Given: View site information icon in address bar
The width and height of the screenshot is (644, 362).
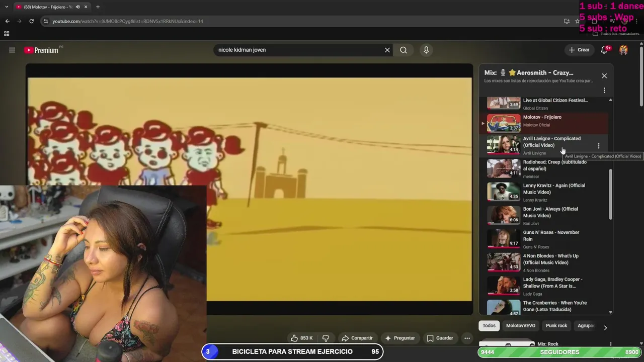Looking at the screenshot, I should (x=46, y=21).
